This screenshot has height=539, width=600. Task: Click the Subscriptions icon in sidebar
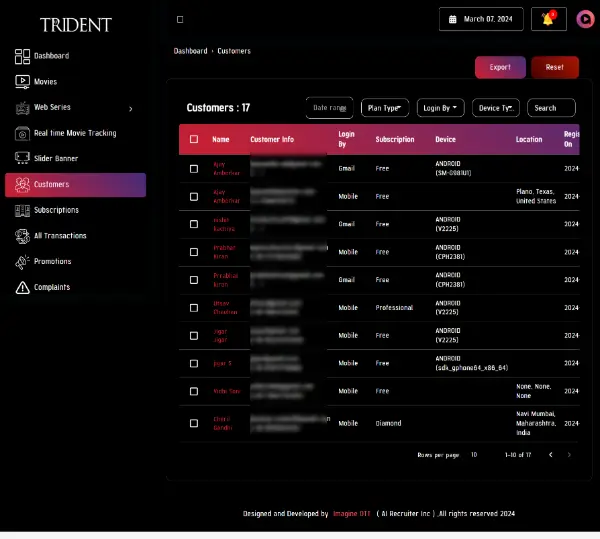(x=22, y=210)
